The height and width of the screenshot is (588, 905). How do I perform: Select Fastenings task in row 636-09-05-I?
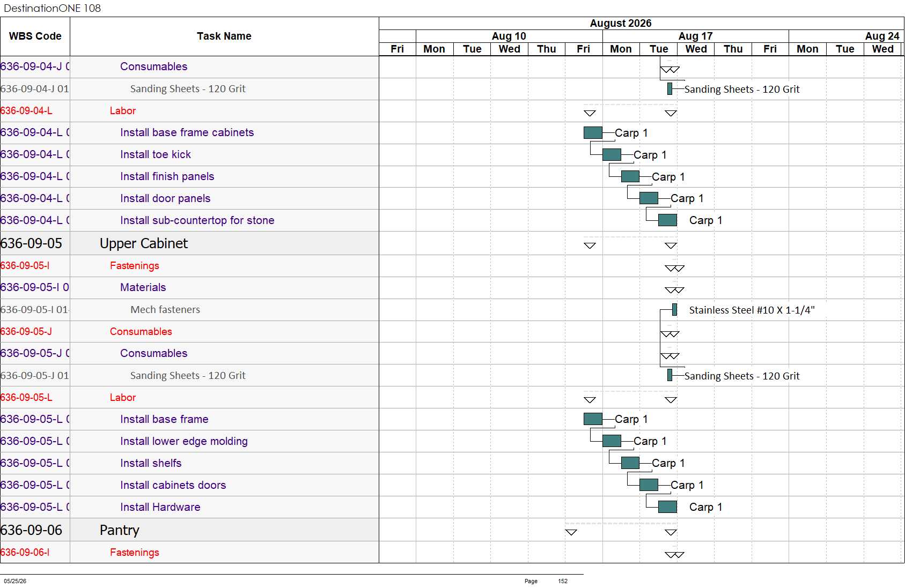click(x=135, y=265)
